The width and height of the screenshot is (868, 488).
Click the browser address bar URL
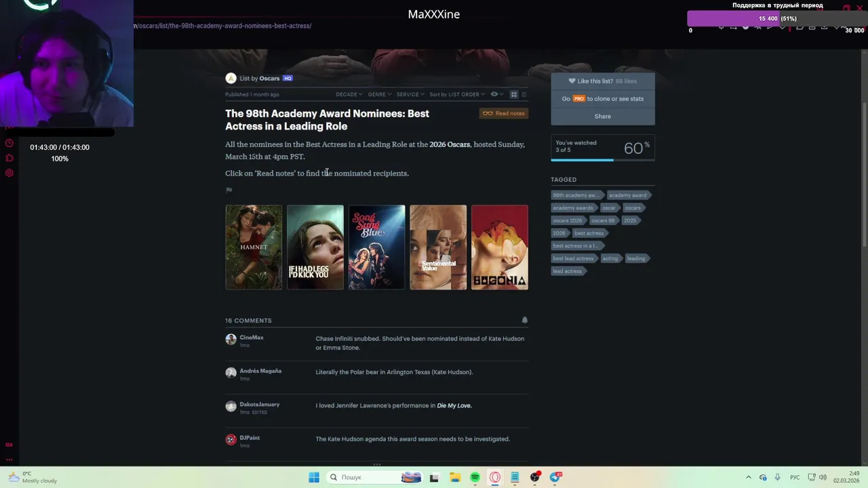point(223,26)
